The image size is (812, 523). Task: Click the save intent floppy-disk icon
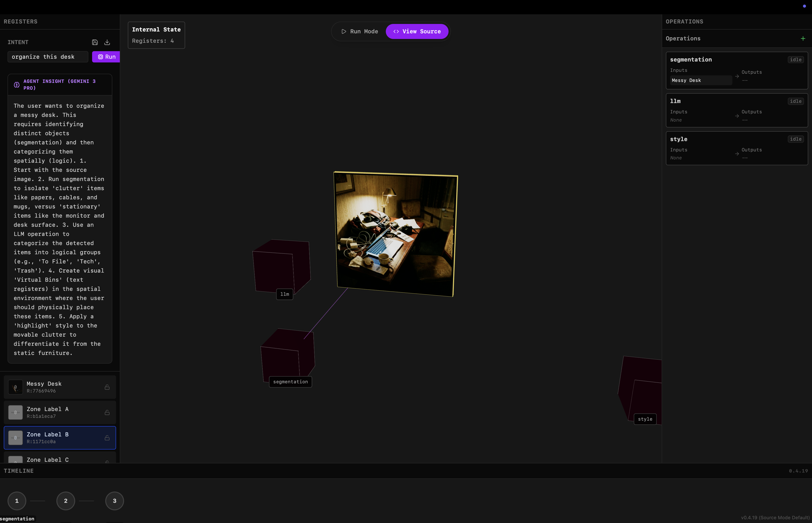95,42
